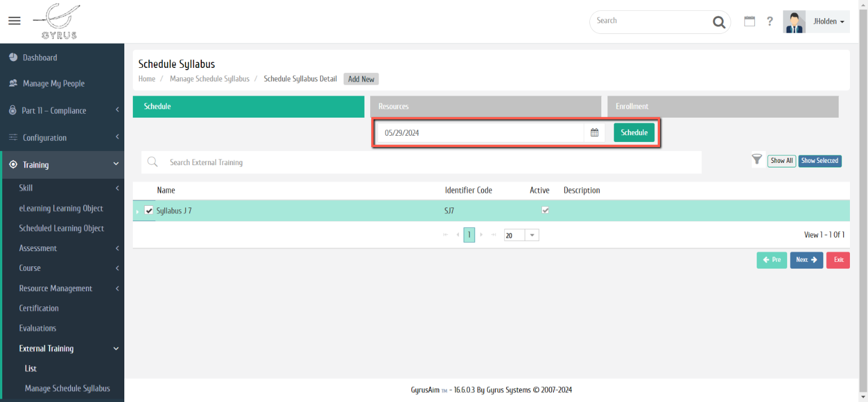Open date picker calendar icon
This screenshot has width=868, height=402.
[594, 133]
